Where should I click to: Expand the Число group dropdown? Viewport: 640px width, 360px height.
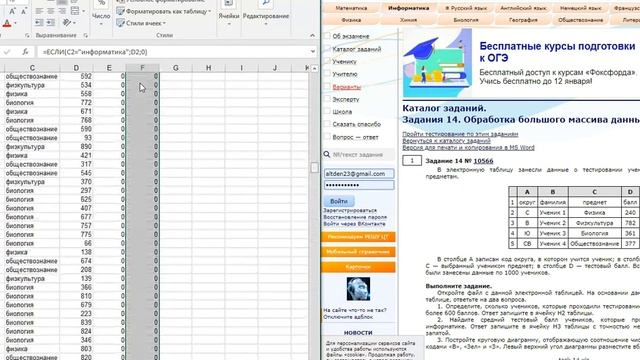click(x=101, y=24)
